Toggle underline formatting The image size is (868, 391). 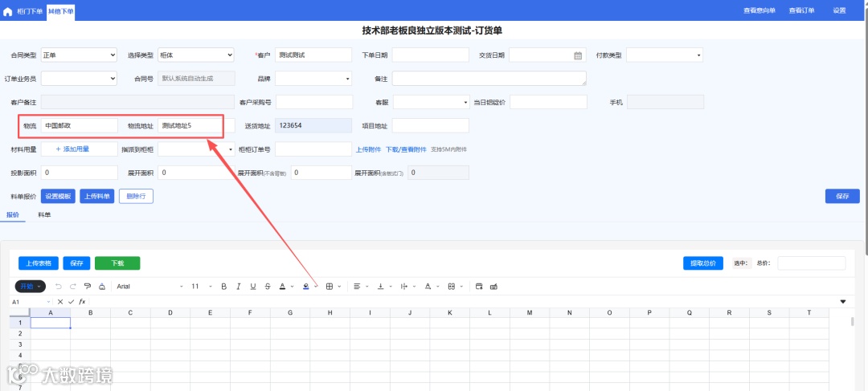253,286
